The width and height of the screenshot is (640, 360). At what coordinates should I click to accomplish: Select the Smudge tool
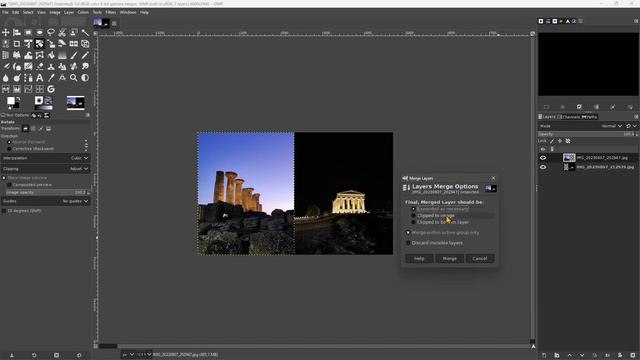click(85, 67)
